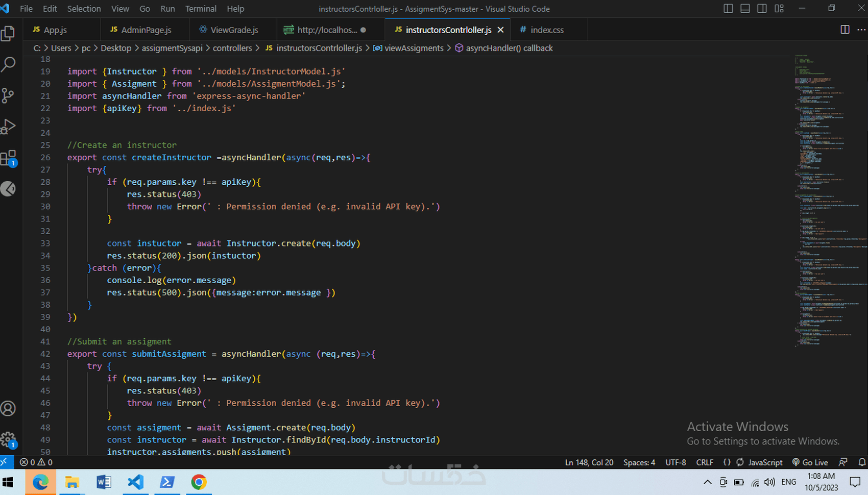Open the Accounts icon in the activity bar
The width and height of the screenshot is (868, 495).
[x=8, y=408]
